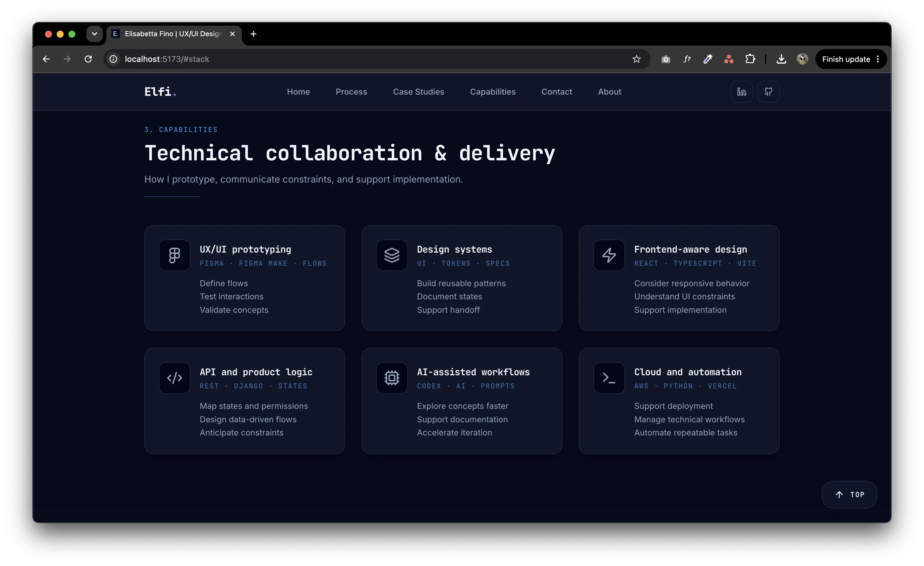Select the Elisabetta Fino browser tab

click(174, 34)
